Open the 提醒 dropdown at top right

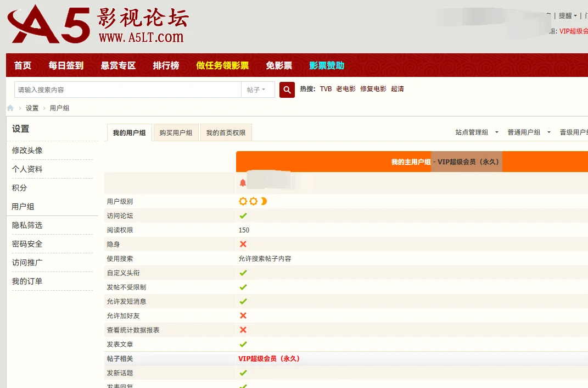(x=567, y=16)
